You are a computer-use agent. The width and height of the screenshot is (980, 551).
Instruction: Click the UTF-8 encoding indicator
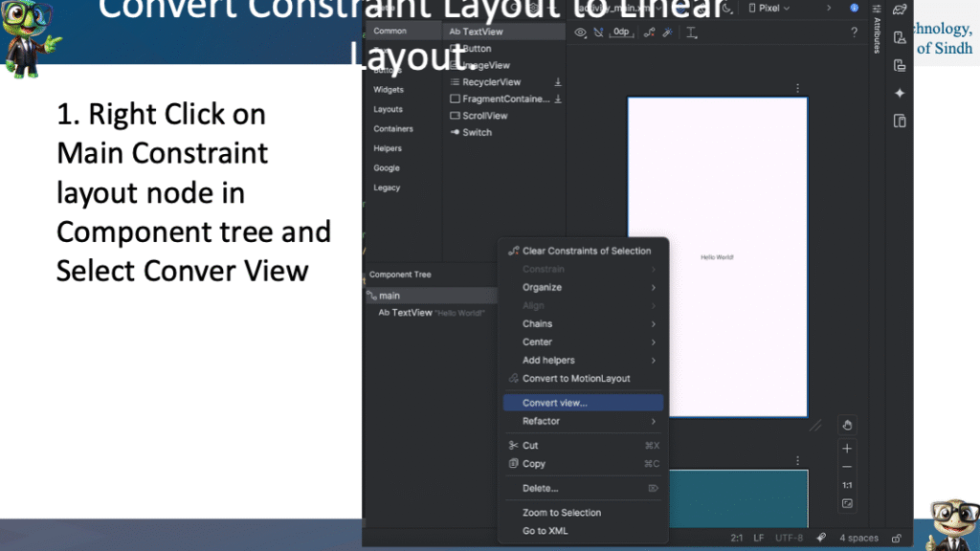coord(789,538)
